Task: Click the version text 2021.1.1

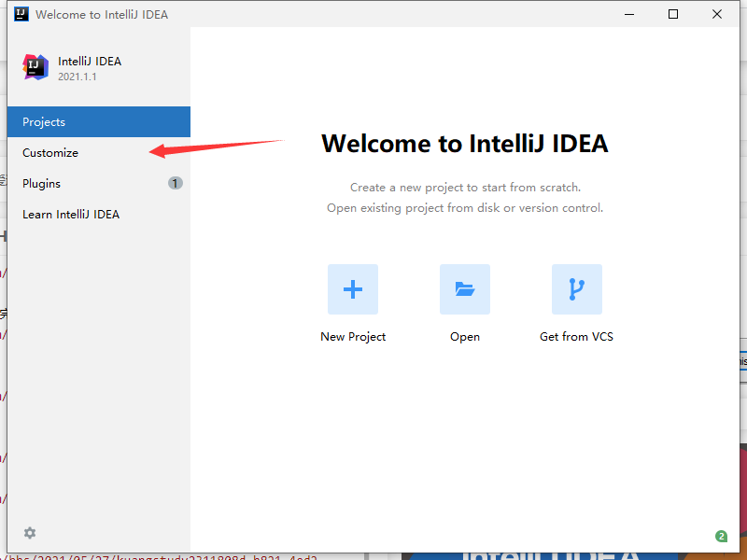Action: [78, 77]
